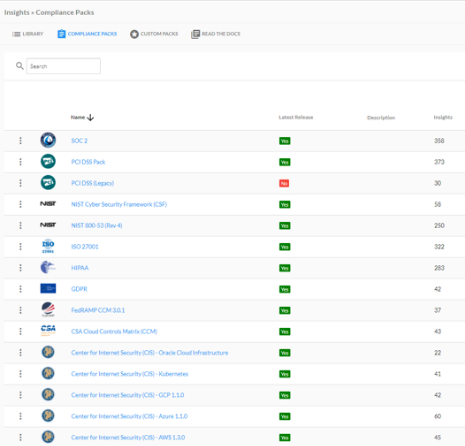
Task: Click the Yes badge in SOC 2 row
Action: (x=285, y=141)
